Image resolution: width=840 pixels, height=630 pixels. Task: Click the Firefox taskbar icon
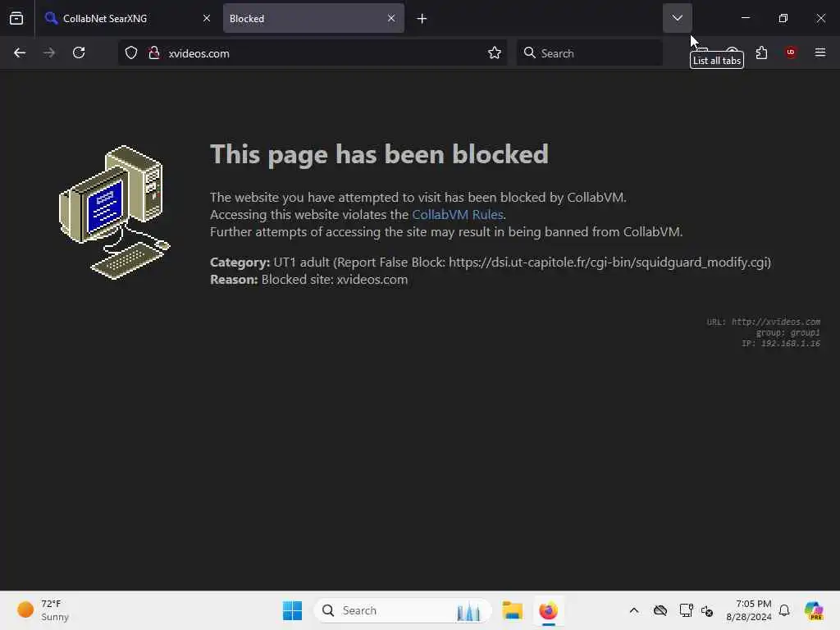(x=548, y=610)
